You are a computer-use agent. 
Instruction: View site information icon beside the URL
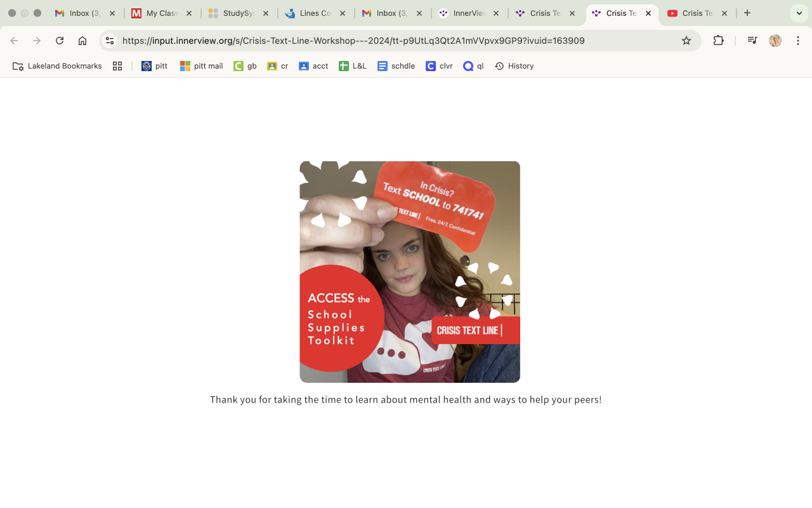tap(110, 41)
